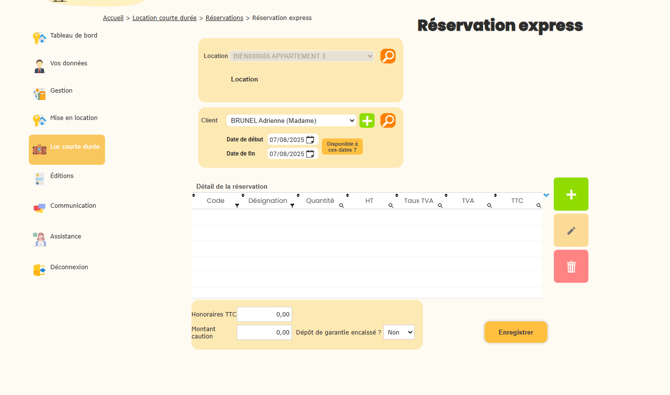The width and height of the screenshot is (670, 395).
Task: Delete the selected line with the trash button
Action: (571, 267)
